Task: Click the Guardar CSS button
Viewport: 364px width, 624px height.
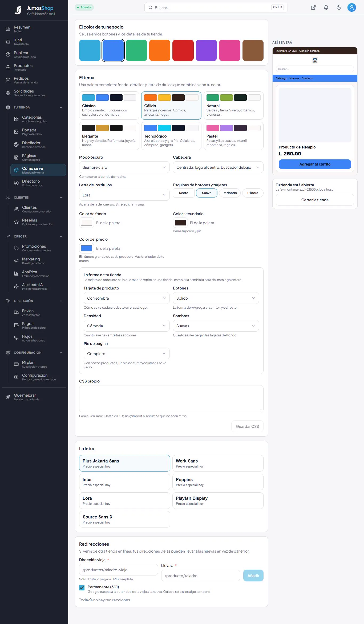Action: click(247, 426)
